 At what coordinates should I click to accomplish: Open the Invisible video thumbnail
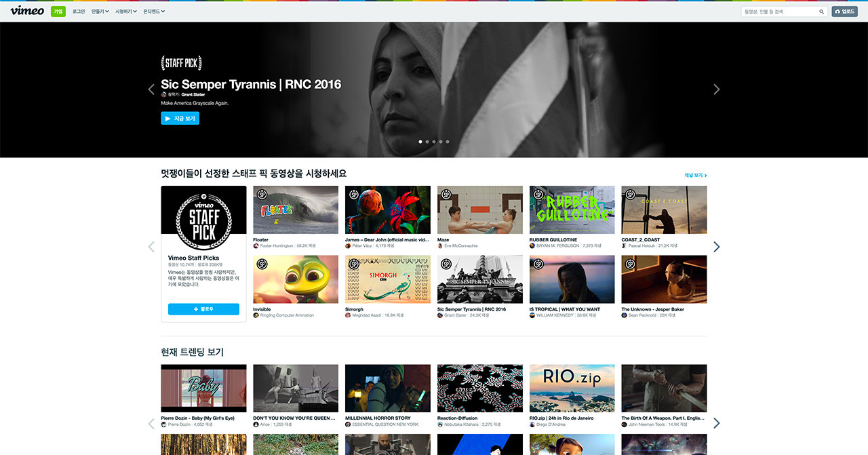point(296,279)
